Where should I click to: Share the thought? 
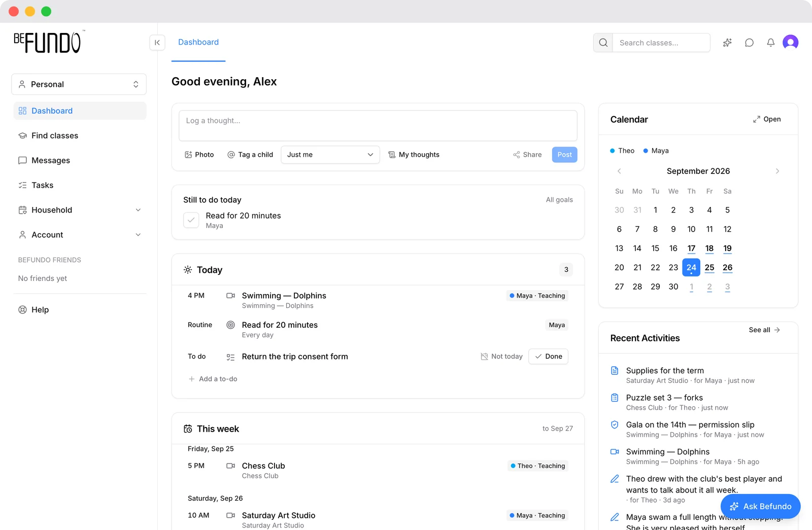tap(527, 155)
